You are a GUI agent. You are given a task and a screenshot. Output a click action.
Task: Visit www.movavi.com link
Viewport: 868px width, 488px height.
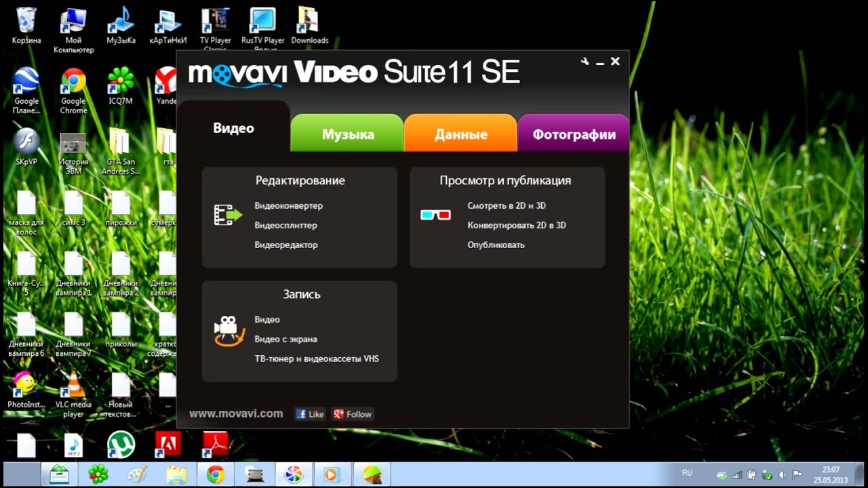tap(236, 413)
